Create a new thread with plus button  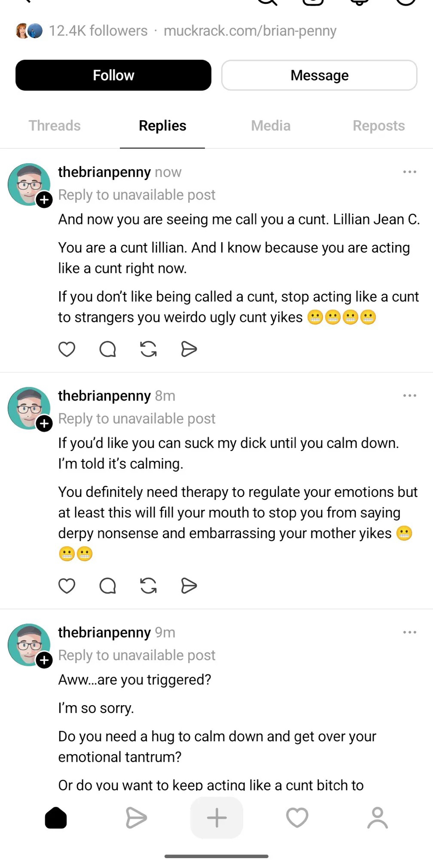(216, 818)
